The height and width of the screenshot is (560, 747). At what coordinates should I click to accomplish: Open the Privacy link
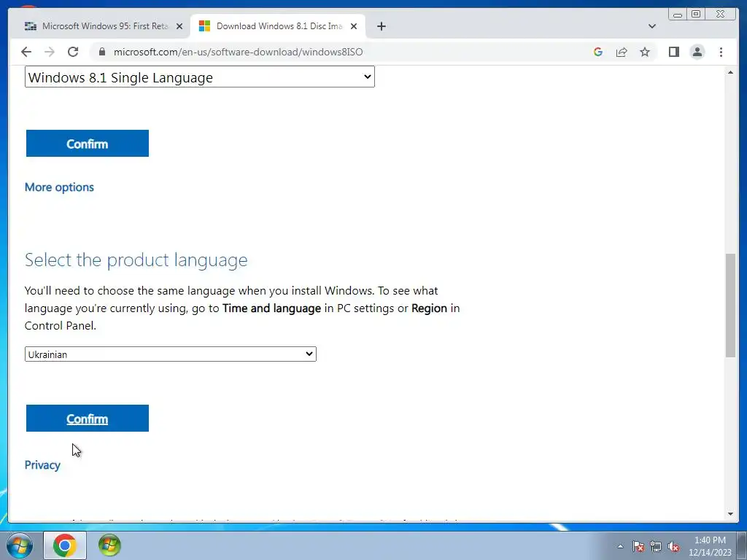click(x=42, y=464)
